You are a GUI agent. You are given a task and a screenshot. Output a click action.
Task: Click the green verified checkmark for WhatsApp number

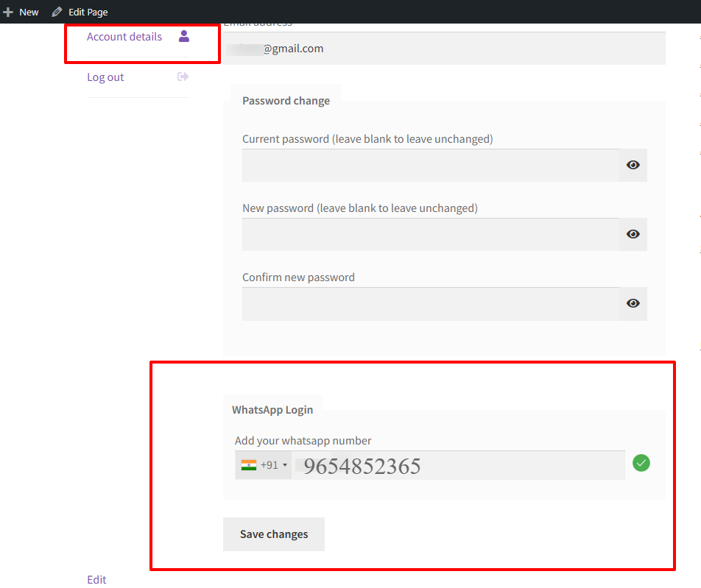pyautogui.click(x=641, y=463)
